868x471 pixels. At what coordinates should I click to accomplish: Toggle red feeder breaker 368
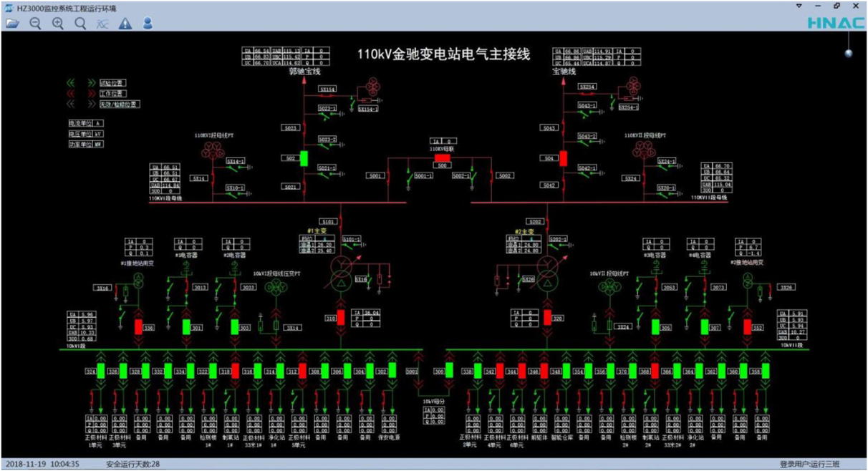click(655, 371)
